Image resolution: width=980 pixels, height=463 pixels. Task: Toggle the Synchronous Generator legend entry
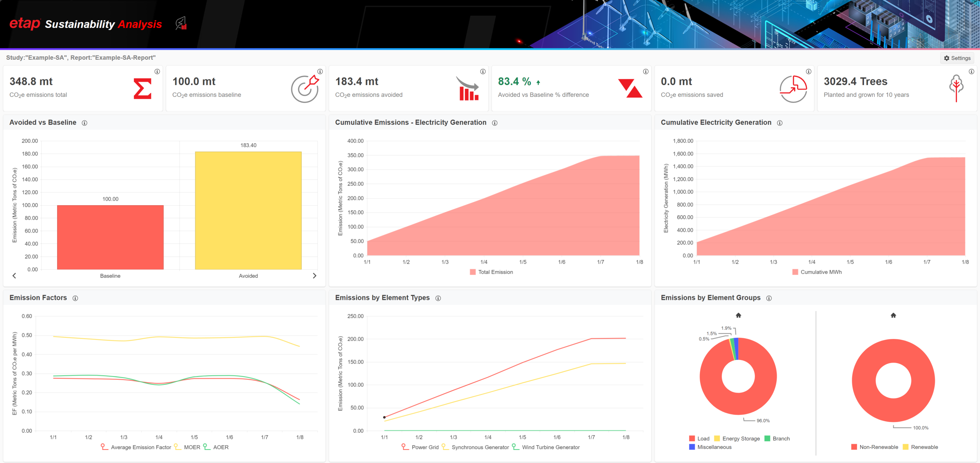(475, 447)
